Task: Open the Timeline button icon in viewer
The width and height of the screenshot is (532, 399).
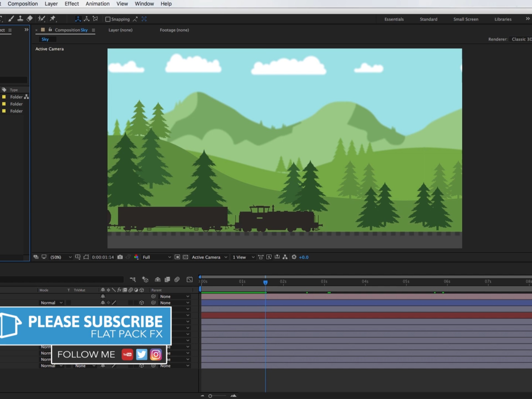Action: 277,257
